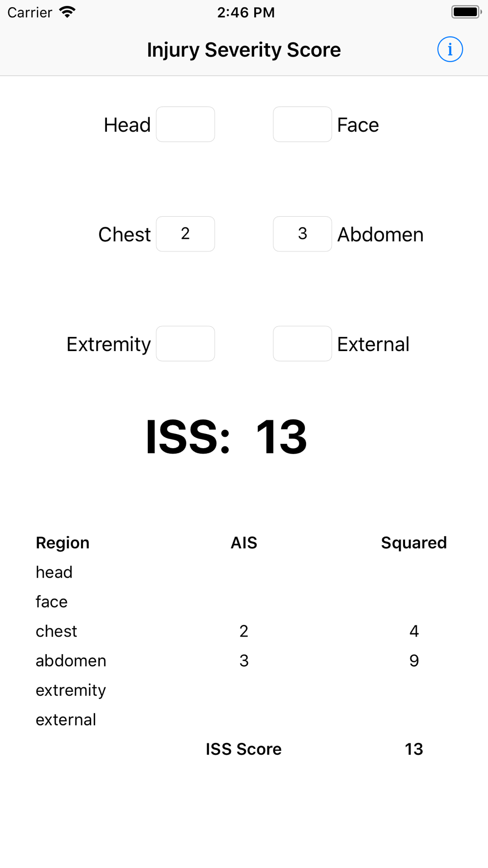Tap the Abdomen input containing 3
Image resolution: width=488 pixels, height=868 pixels.
[302, 234]
